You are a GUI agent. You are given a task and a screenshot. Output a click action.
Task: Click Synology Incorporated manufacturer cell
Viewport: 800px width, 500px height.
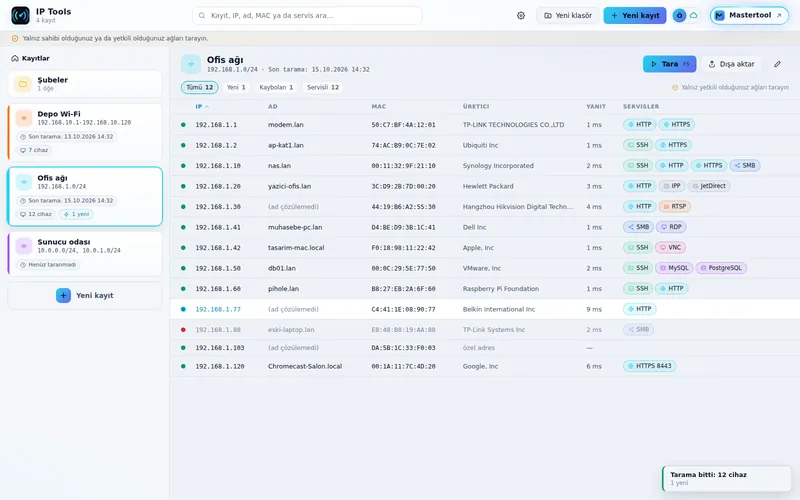pyautogui.click(x=498, y=166)
